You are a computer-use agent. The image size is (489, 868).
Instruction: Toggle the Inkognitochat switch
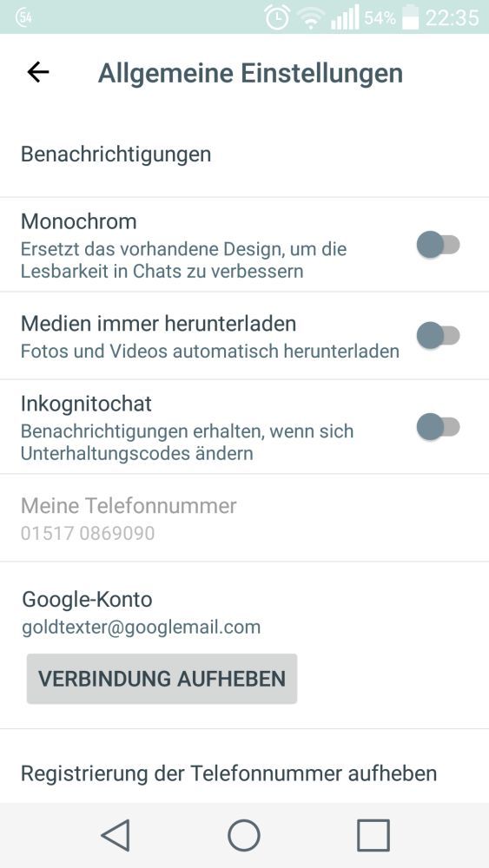pyautogui.click(x=438, y=427)
